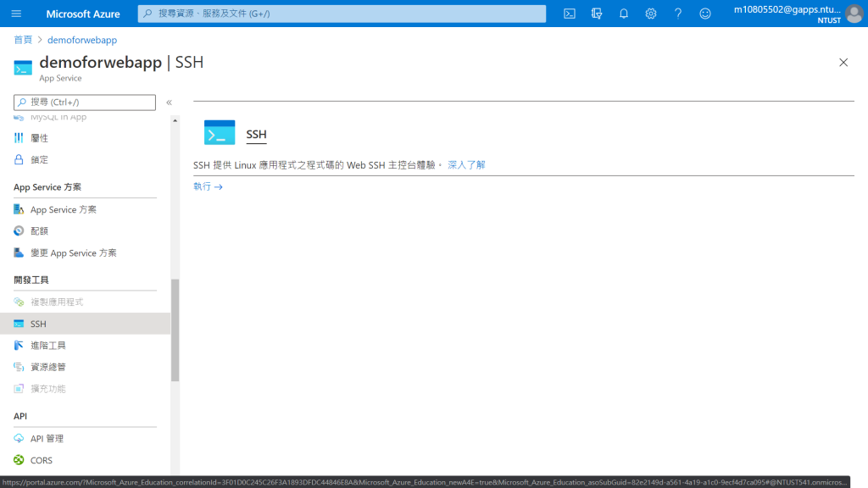Open demoforwebapp breadcrumb link
Screen dimensions: 868x488
(82, 40)
